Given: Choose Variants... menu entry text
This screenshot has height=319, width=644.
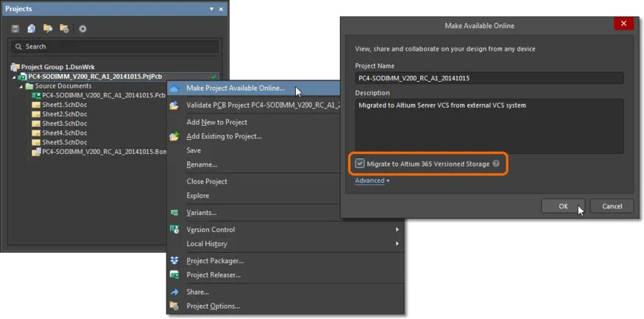Looking at the screenshot, I should (x=202, y=213).
